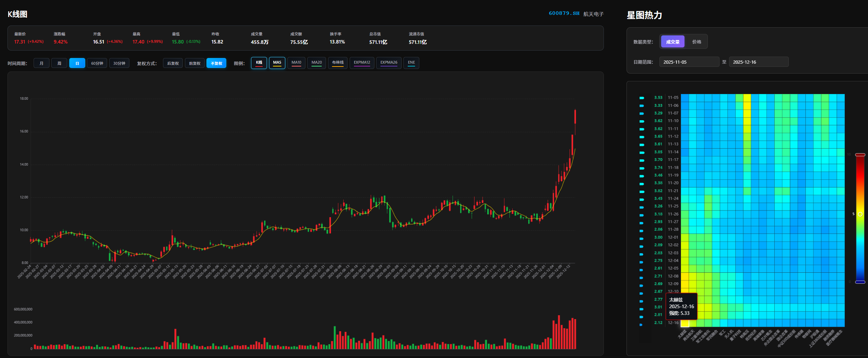Choose 前复权 adjustment mode
The image size is (868, 358).
(x=194, y=63)
